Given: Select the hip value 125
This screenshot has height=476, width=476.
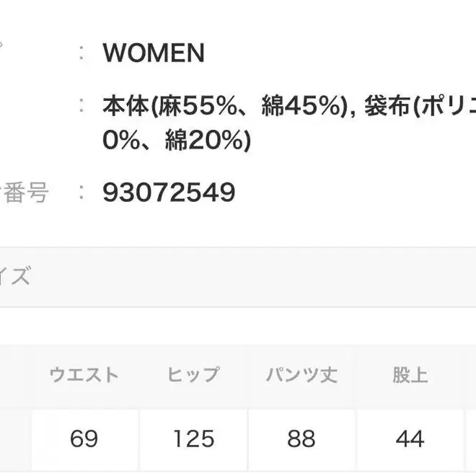Looking at the screenshot, I should (193, 438).
